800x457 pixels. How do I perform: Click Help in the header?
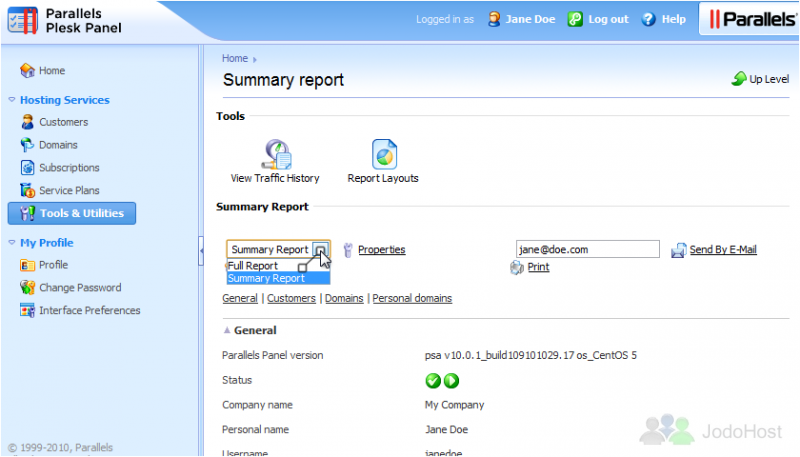pyautogui.click(x=673, y=19)
